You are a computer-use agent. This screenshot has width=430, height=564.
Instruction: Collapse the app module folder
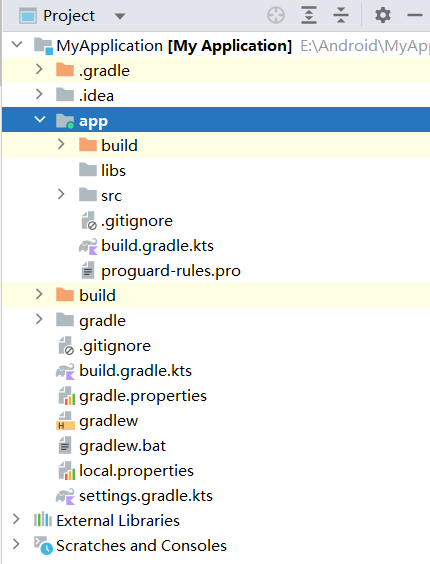coord(40,119)
